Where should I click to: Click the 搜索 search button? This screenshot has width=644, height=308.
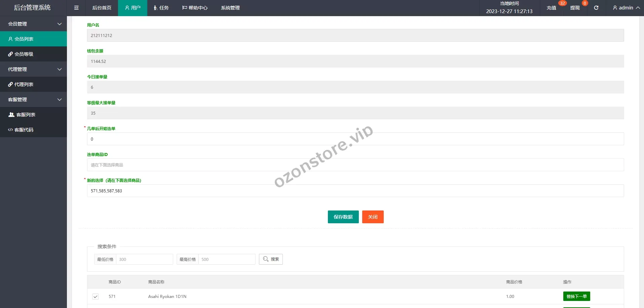tap(271, 259)
